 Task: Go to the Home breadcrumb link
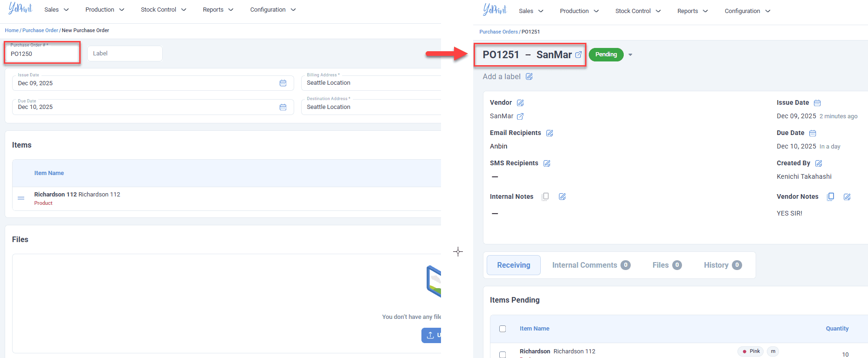pos(12,31)
